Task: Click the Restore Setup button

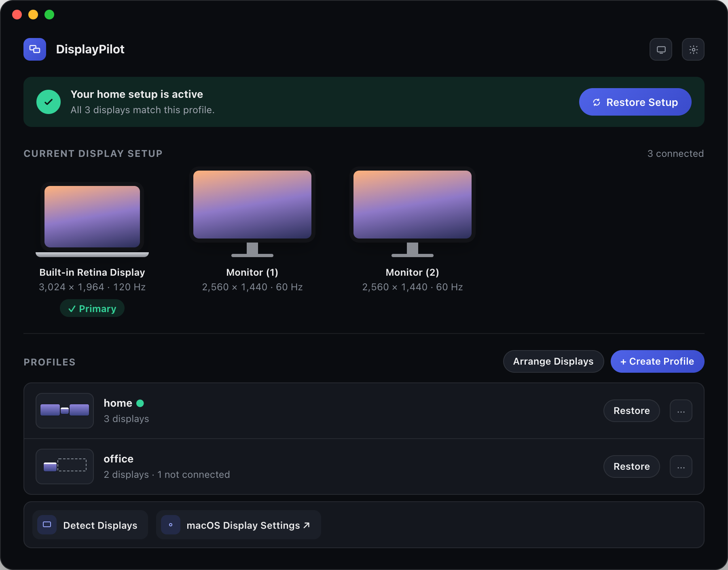Action: click(635, 102)
